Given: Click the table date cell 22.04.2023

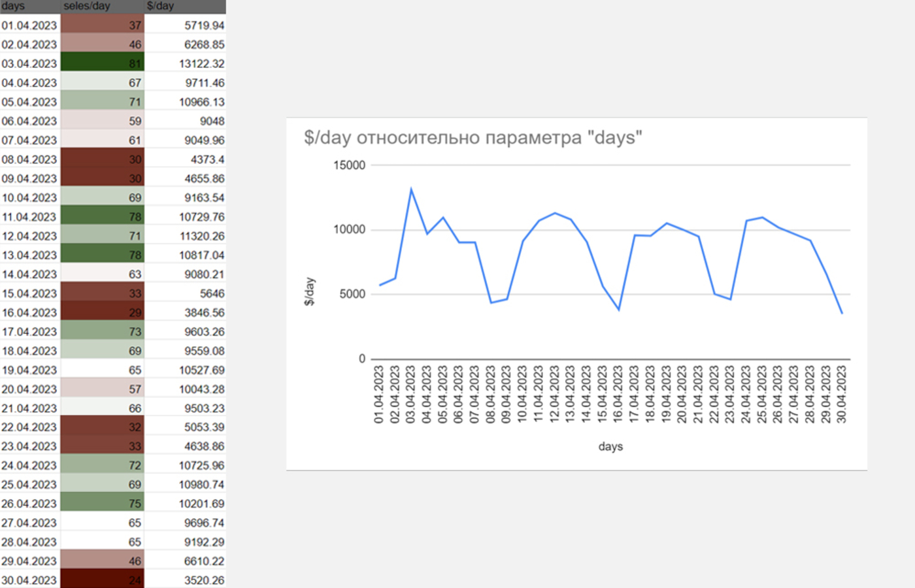Looking at the screenshot, I should click(30, 427).
